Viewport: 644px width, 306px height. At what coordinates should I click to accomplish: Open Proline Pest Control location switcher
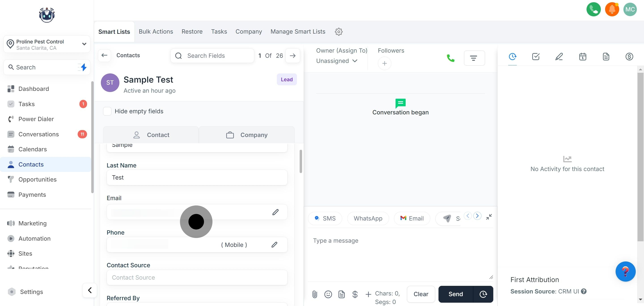[x=47, y=44]
